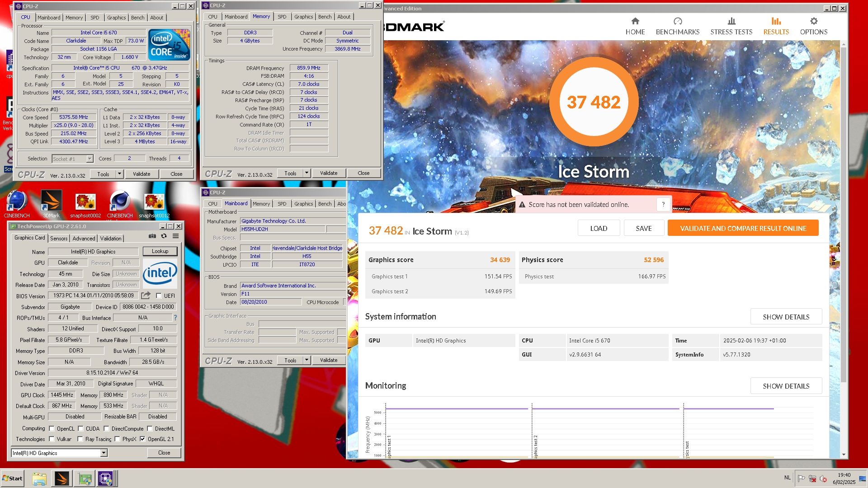
Task: Toggle OpenGL 2.1 checkbox in GPU-Z
Action: pos(142,439)
